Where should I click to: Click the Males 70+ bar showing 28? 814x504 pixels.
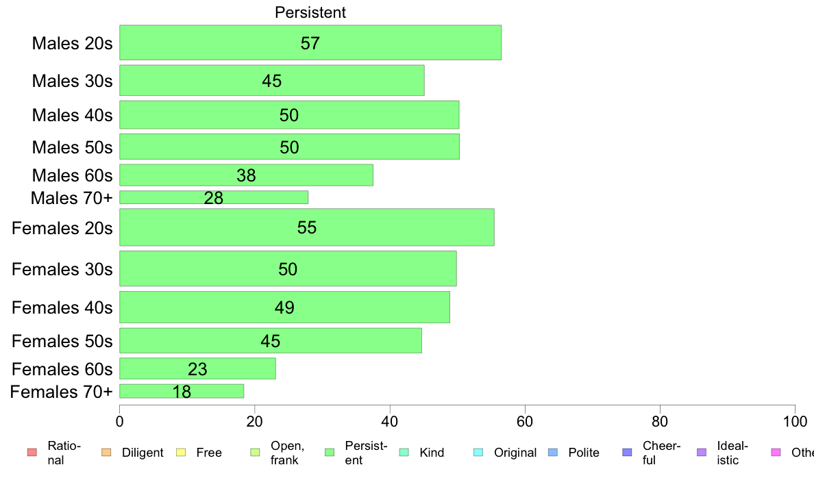coord(214,197)
